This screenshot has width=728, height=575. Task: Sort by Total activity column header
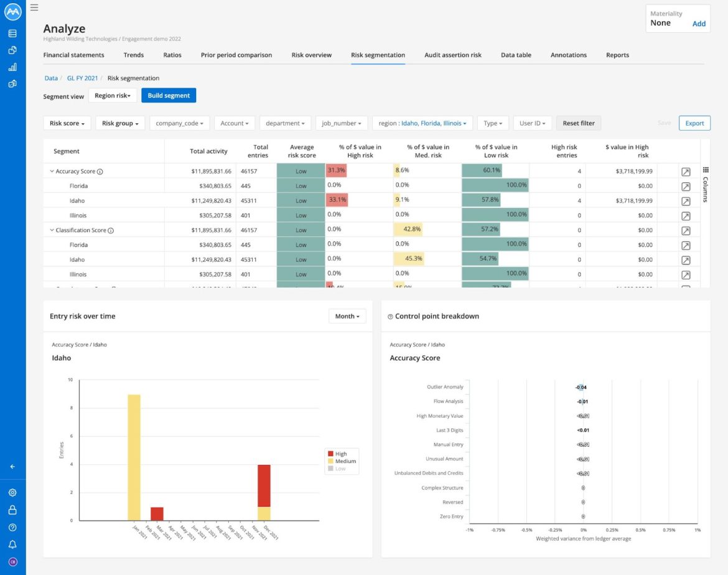point(208,151)
